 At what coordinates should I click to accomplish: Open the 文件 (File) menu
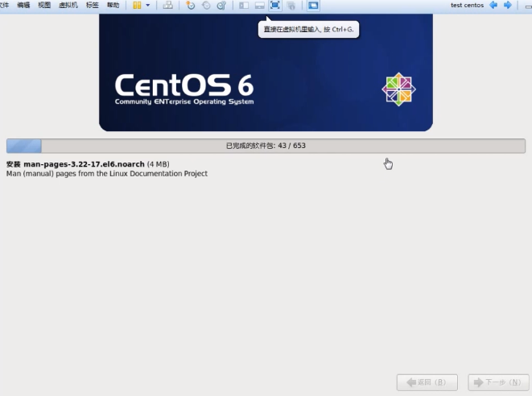pos(4,5)
